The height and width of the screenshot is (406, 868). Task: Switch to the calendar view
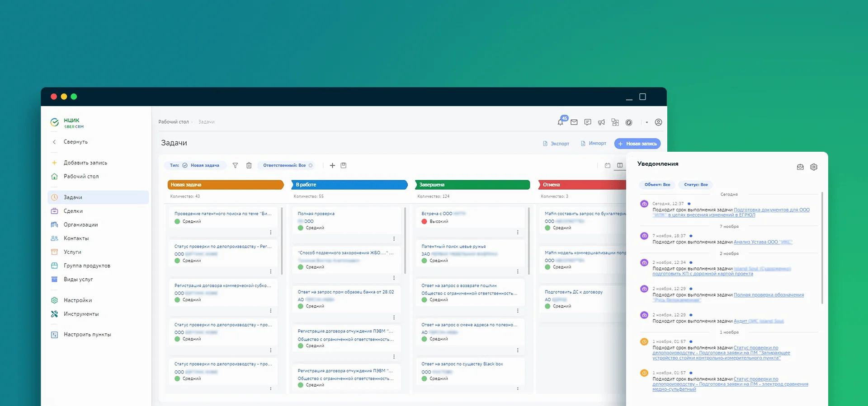click(x=608, y=165)
